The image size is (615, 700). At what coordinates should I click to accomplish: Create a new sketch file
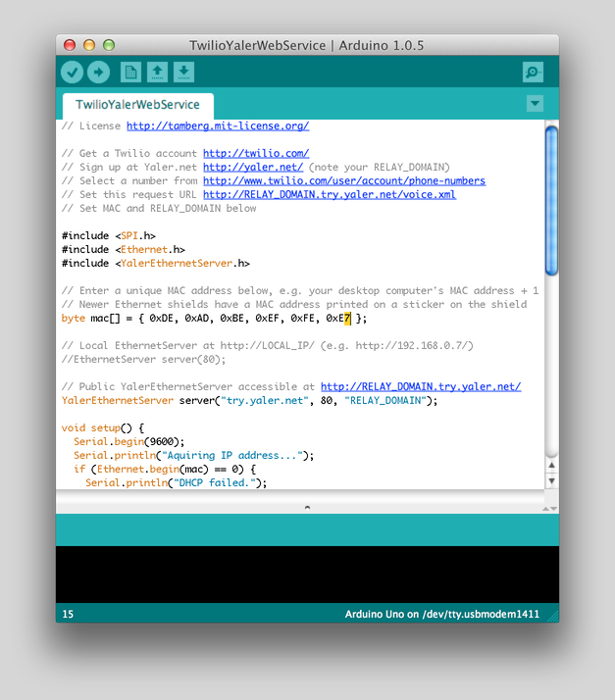[130, 73]
